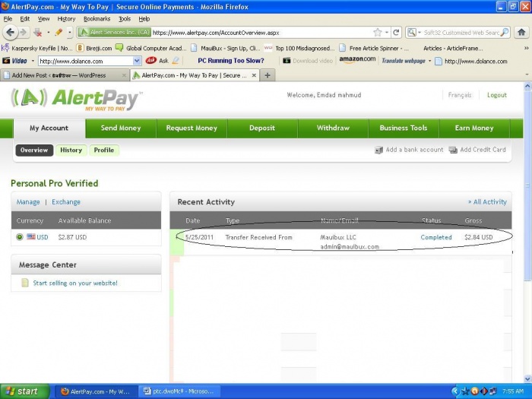Screen dimensions: 532x399
Task: Open the Tools menu
Action: [125, 19]
